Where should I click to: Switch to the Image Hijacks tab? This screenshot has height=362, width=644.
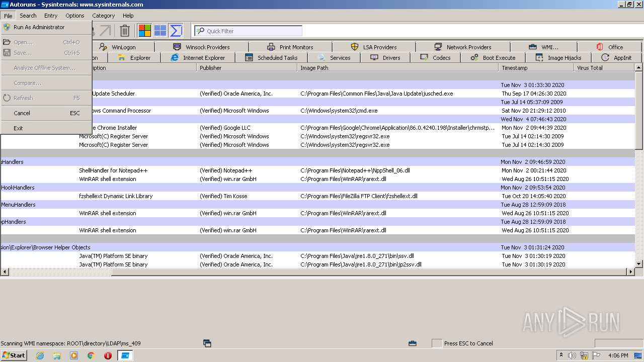point(558,57)
